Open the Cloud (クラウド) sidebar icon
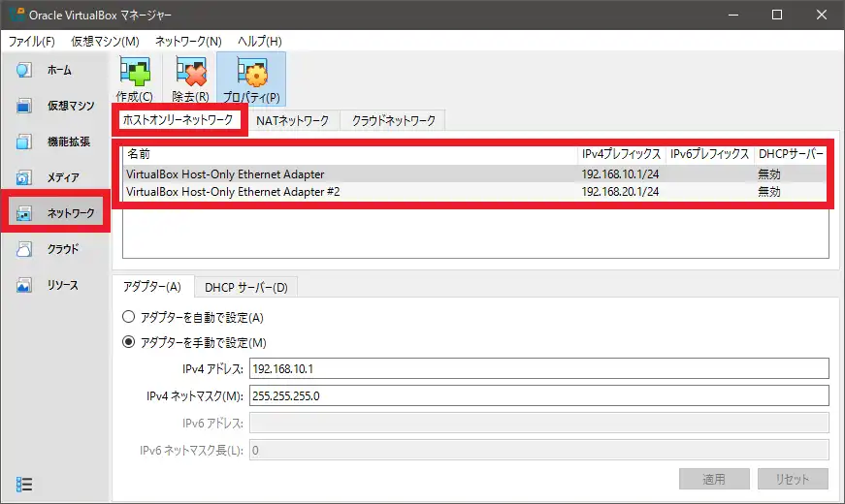This screenshot has height=504, width=845. [x=23, y=249]
